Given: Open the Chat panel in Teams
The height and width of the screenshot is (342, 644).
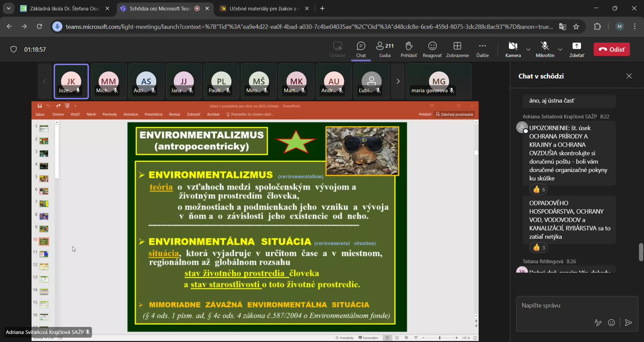Looking at the screenshot, I should [x=361, y=49].
